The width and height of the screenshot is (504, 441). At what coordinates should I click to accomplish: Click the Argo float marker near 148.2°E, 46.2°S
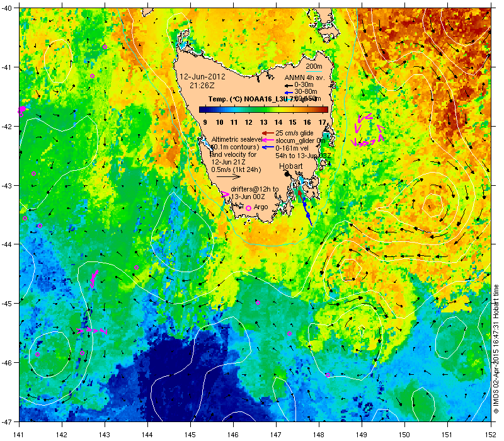[x=328, y=375]
